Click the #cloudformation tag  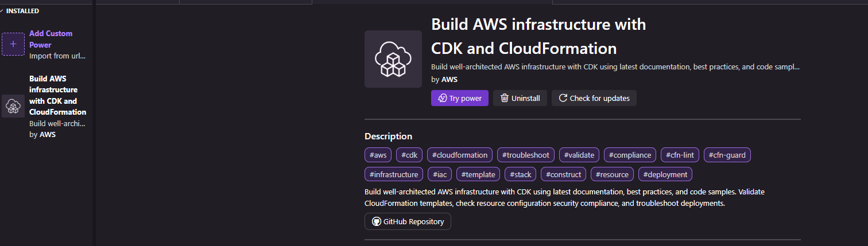pyautogui.click(x=460, y=155)
